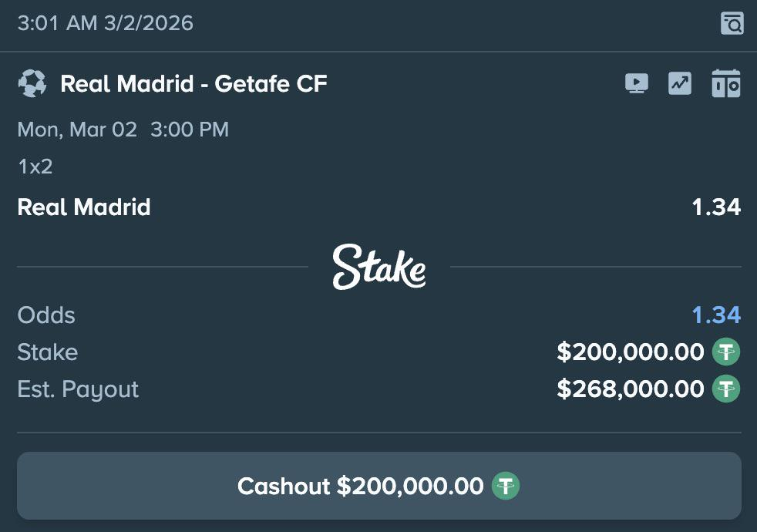Screen dimensions: 757x532
Task: Click the bet lookup icon beside the timestamp
Action: coord(732,23)
